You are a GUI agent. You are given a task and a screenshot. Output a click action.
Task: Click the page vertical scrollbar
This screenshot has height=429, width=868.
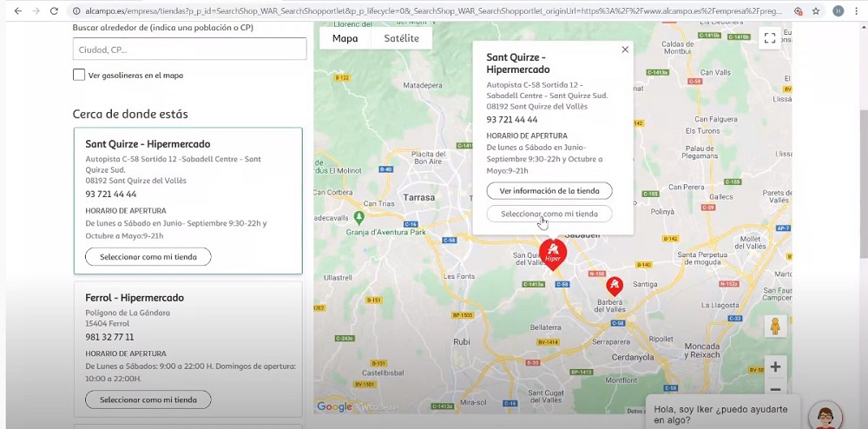pyautogui.click(x=863, y=174)
